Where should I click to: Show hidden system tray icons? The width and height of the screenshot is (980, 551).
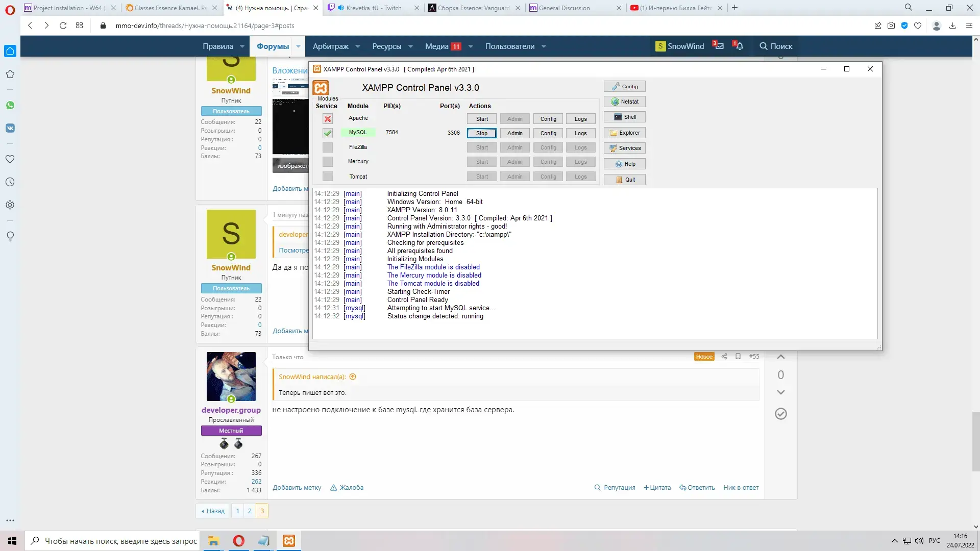[x=894, y=541]
